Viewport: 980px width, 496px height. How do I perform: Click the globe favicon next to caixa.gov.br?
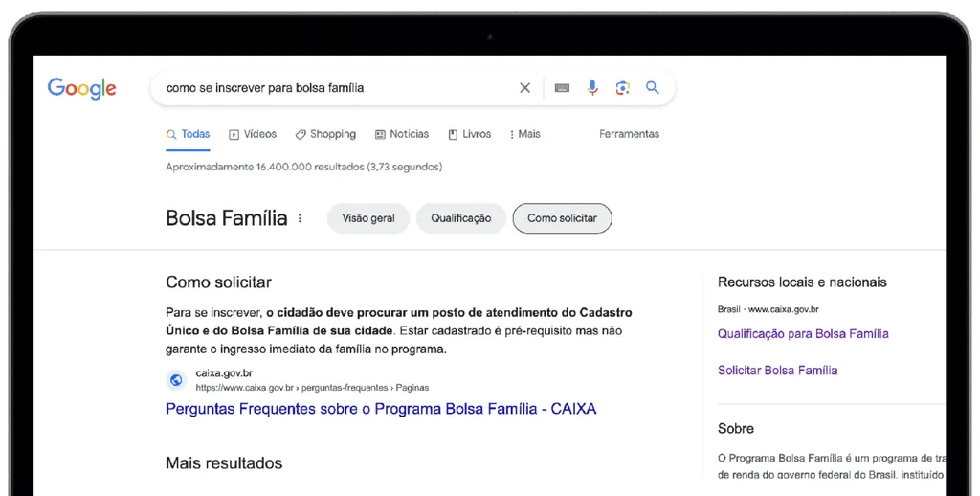[176, 380]
